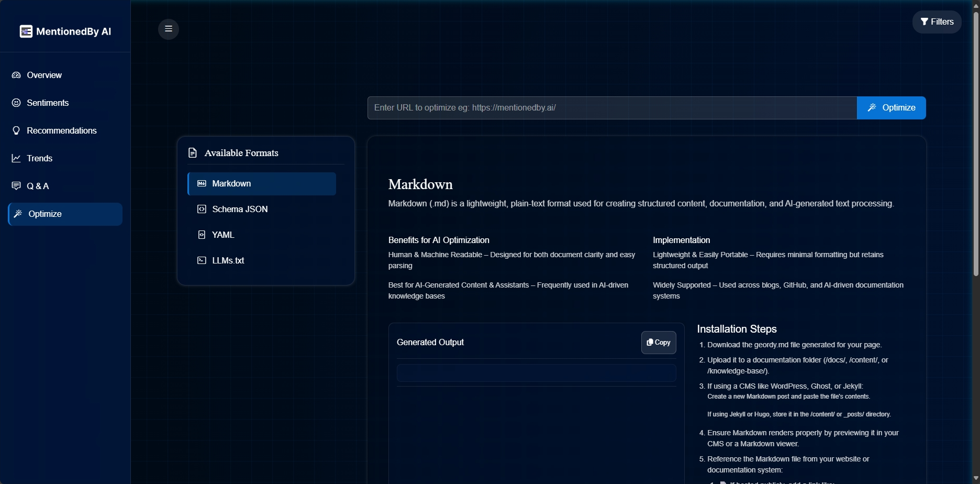980x484 pixels.
Task: Click the Markdown format icon
Action: click(202, 183)
